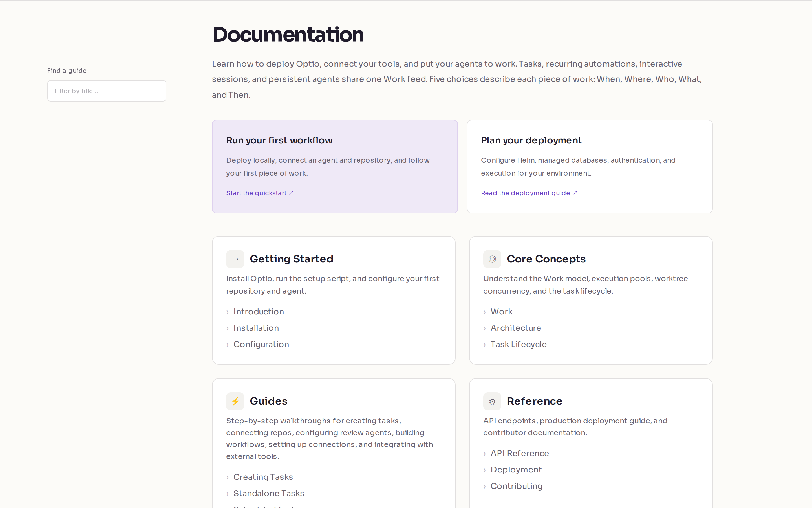Click the chevron before Introduction
812x508 pixels.
tap(228, 312)
